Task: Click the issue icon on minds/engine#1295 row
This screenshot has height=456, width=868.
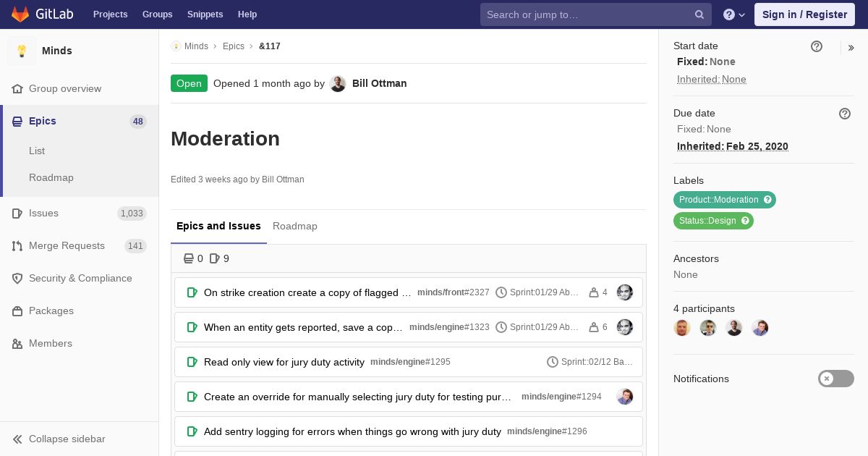Action: (192, 362)
